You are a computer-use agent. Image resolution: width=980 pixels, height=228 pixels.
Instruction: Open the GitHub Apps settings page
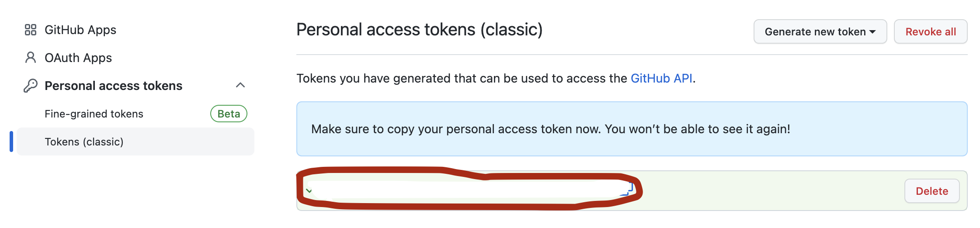click(x=80, y=30)
